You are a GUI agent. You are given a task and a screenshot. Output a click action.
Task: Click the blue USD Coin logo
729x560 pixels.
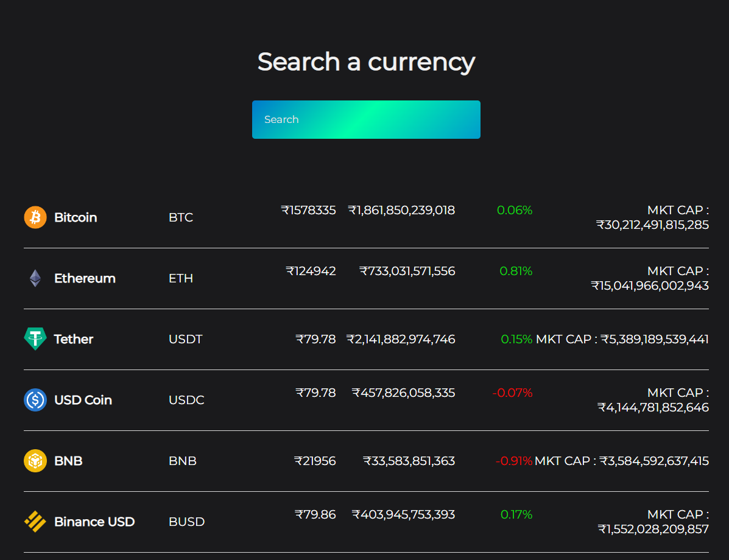(x=35, y=400)
